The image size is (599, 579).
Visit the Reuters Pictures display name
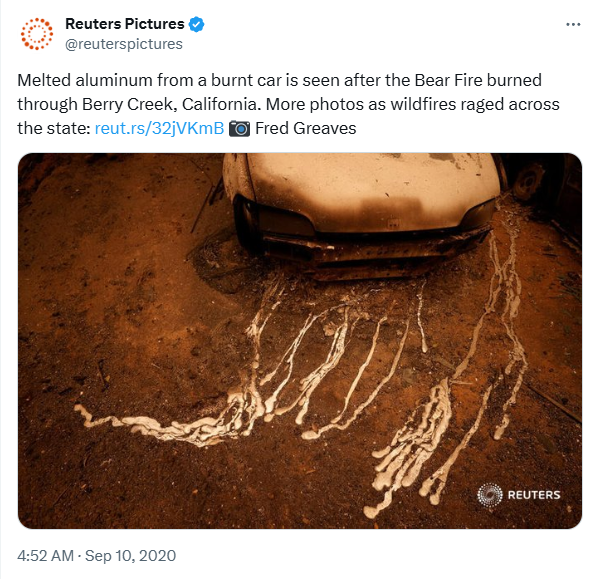tap(125, 24)
